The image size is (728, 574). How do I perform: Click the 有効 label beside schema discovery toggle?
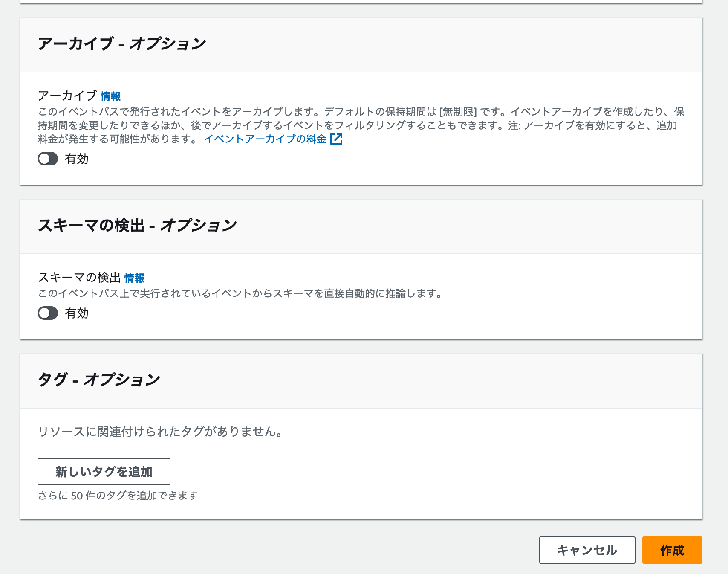[76, 313]
